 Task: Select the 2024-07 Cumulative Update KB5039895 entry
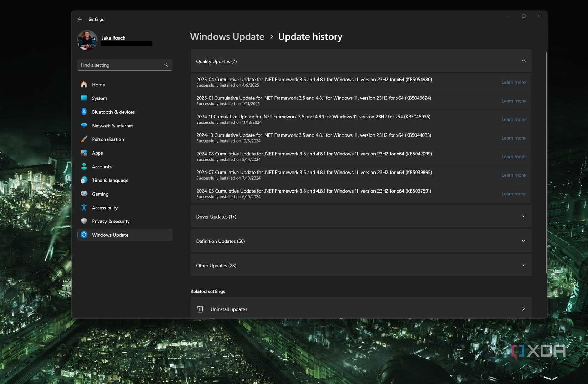coord(361,175)
